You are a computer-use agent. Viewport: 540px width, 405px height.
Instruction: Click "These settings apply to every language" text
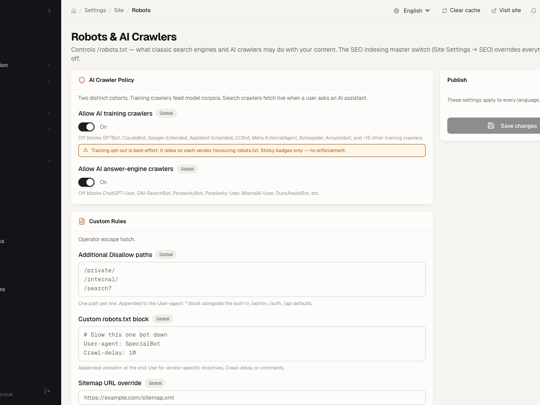point(493,100)
